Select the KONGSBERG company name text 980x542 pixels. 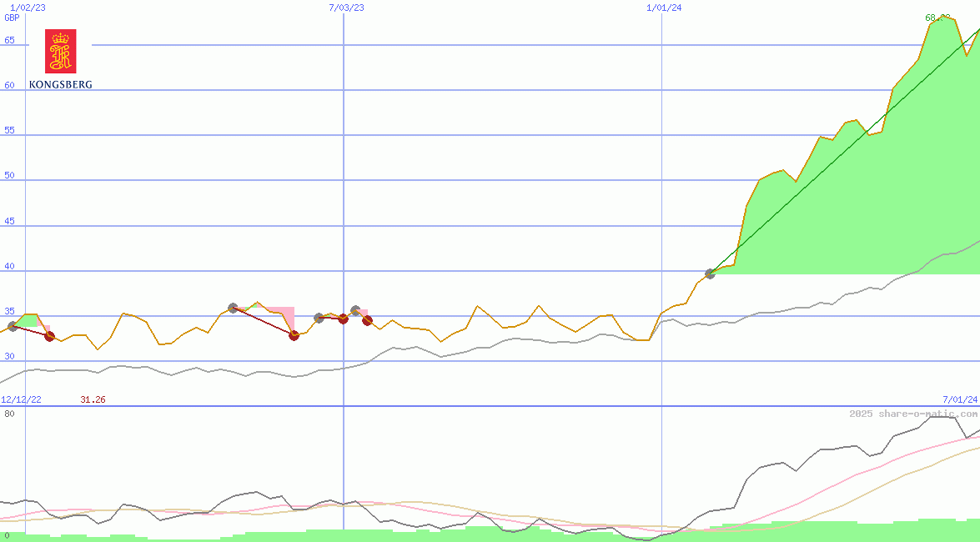click(x=60, y=84)
